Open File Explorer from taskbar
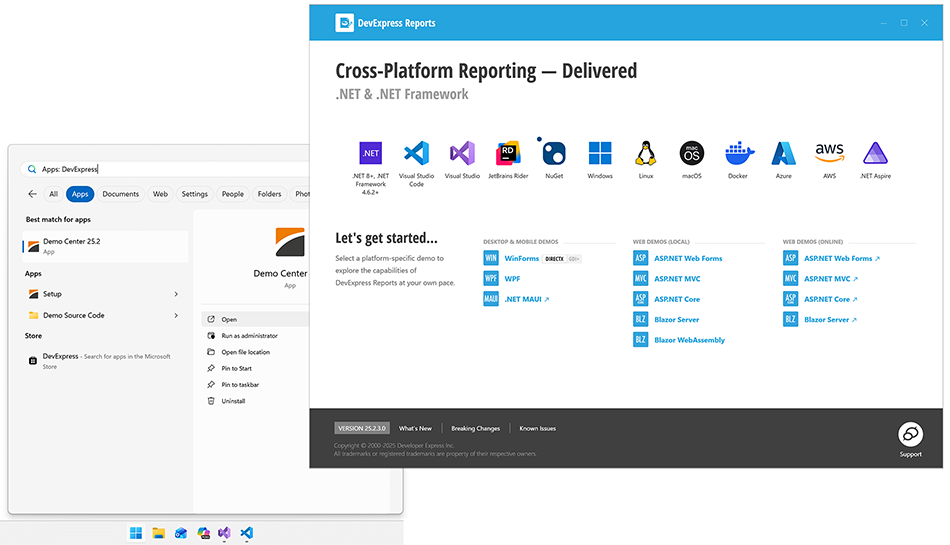Screen dimensions: 950x545 point(159,533)
